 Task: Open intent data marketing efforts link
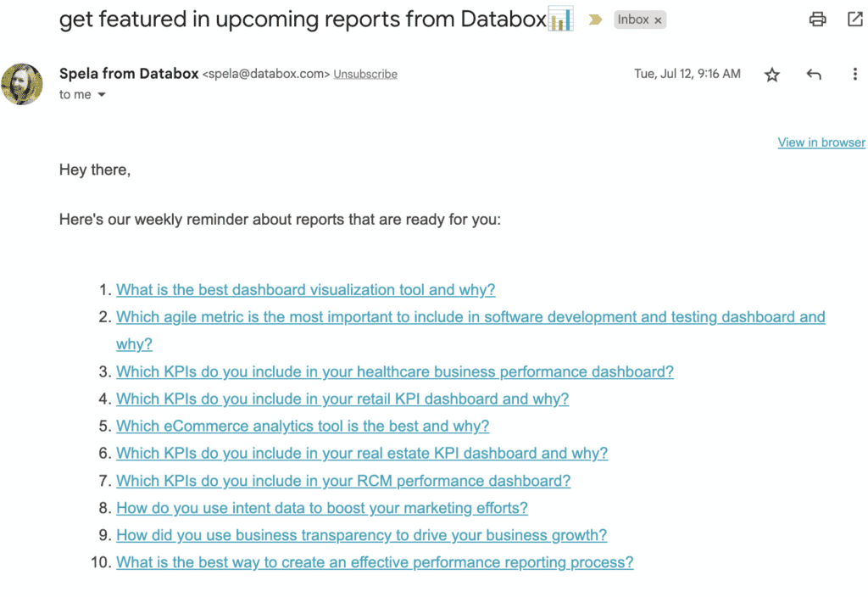point(321,508)
